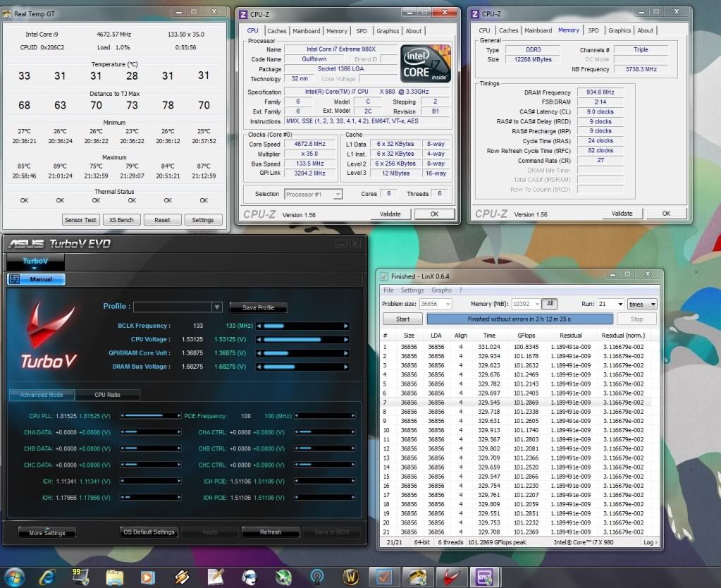The height and width of the screenshot is (588, 721).
Task: Open More Settings in TurboV
Action: 47,533
